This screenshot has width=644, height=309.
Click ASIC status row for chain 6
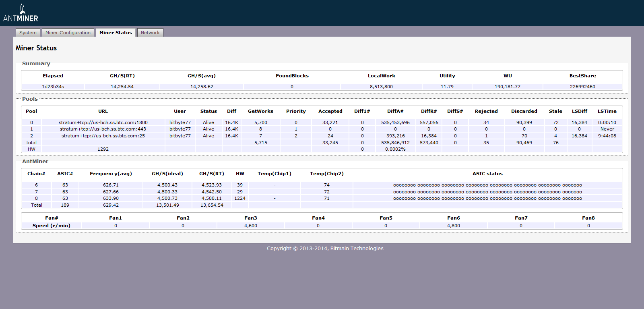click(487, 185)
